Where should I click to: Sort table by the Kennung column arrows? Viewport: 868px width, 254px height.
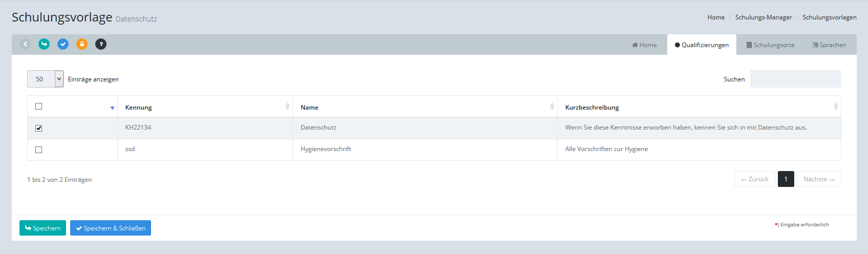click(287, 107)
